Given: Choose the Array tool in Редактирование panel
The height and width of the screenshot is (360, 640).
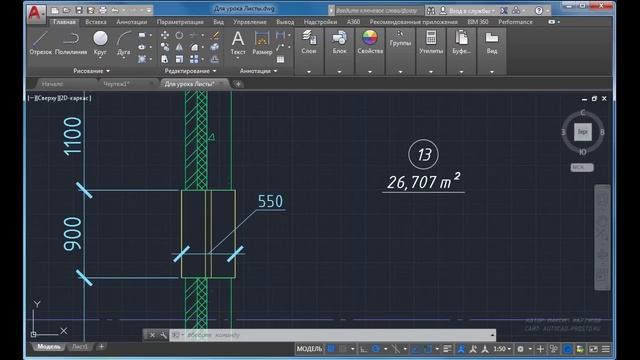Looking at the screenshot, I should tap(194, 59).
